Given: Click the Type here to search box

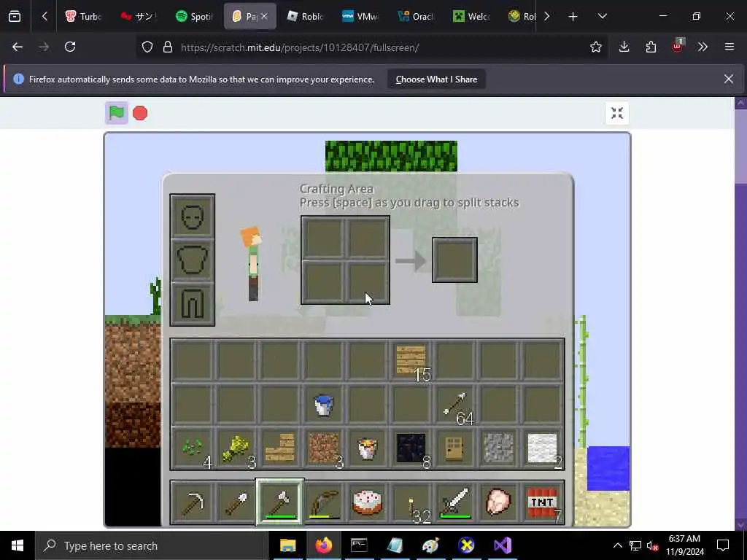Looking at the screenshot, I should pos(152,545).
